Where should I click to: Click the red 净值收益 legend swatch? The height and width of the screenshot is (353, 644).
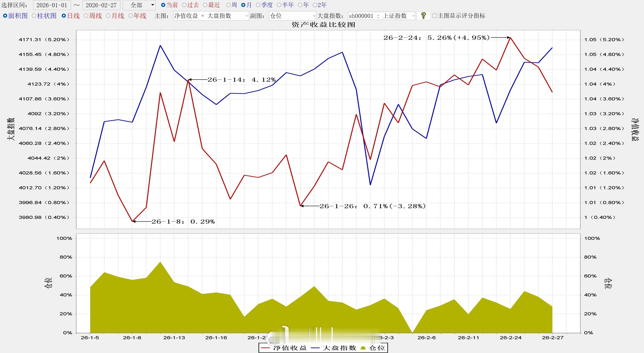coord(265,348)
